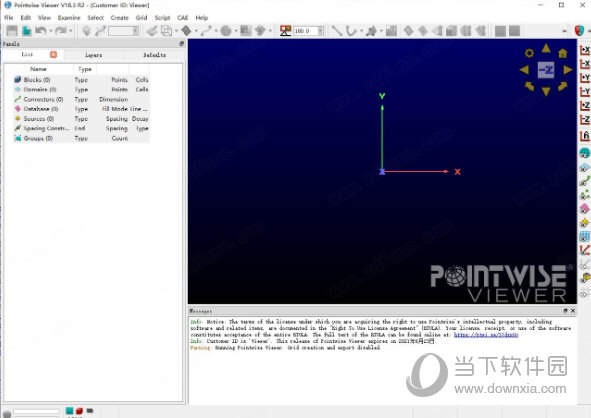Set the view to -X orientation

(585, 64)
